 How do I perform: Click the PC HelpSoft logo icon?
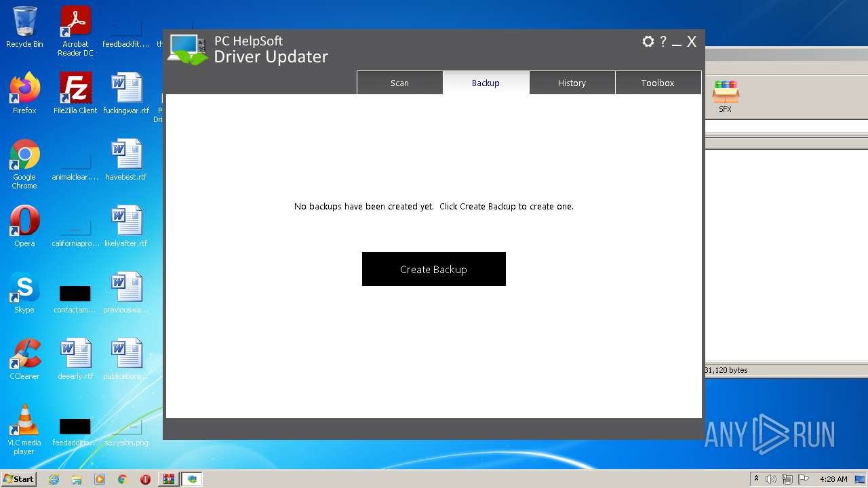click(x=189, y=49)
